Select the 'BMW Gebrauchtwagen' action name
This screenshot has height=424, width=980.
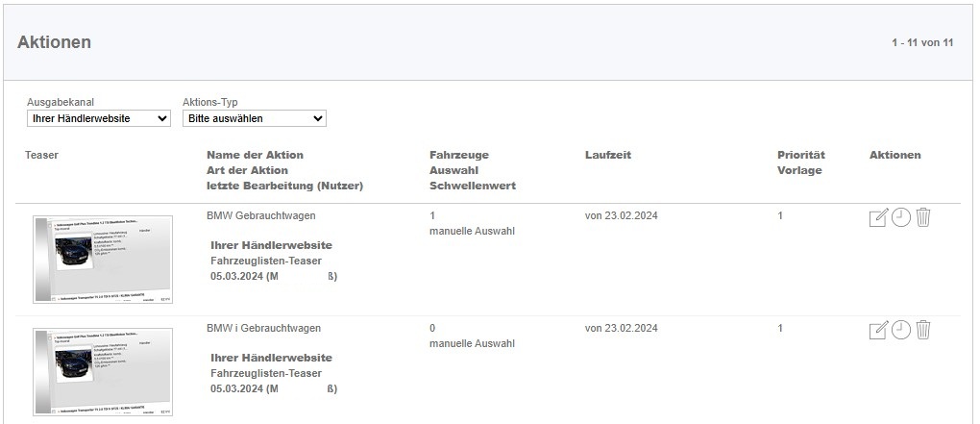pos(260,216)
